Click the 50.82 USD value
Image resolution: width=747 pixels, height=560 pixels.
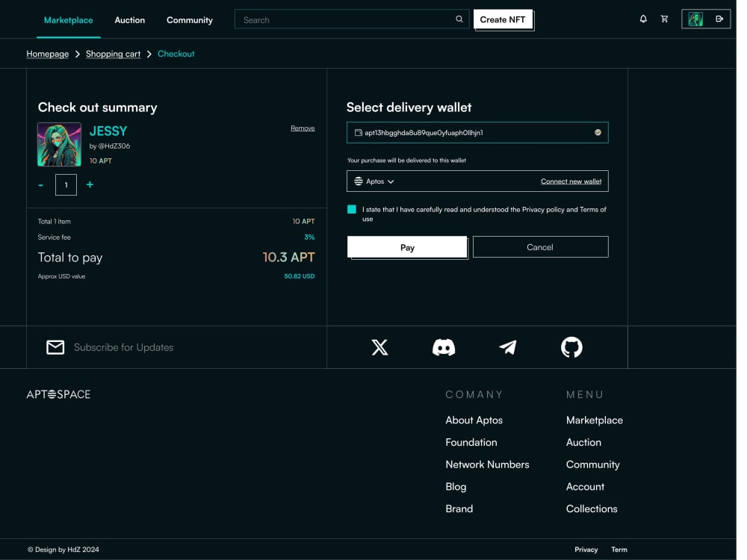point(300,276)
